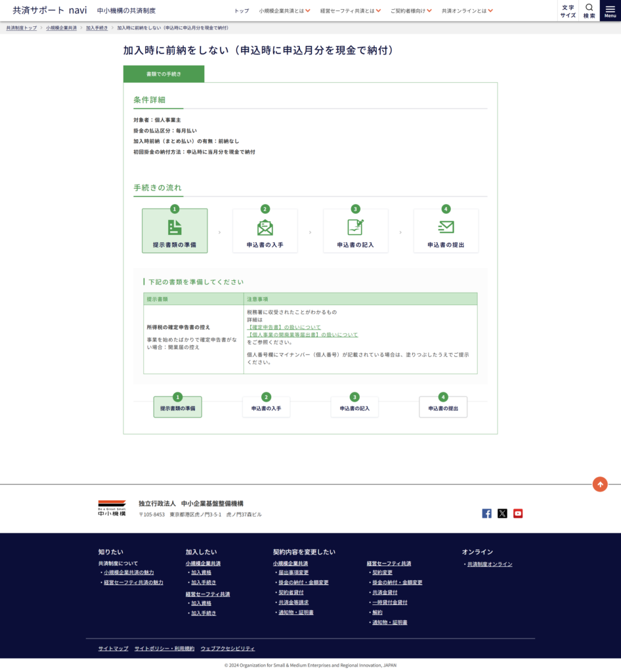Expand the 小規模企業共済とは dropdown menu
Image resolution: width=621 pixels, height=672 pixels.
[x=285, y=10]
